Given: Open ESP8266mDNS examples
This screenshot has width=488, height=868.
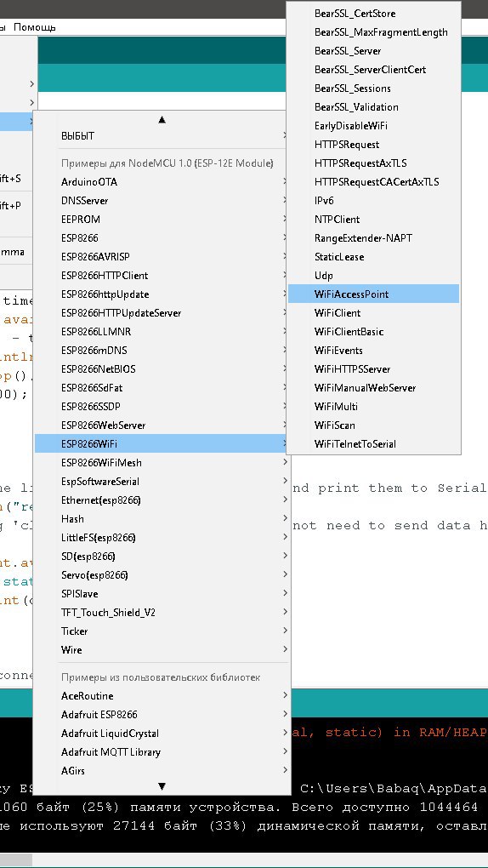Looking at the screenshot, I should pos(162,351).
